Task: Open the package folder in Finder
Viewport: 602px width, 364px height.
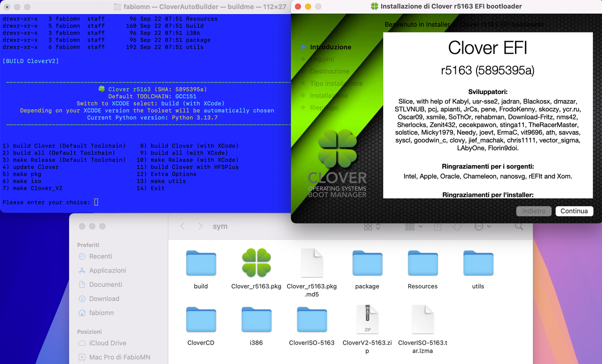Action: [367, 263]
